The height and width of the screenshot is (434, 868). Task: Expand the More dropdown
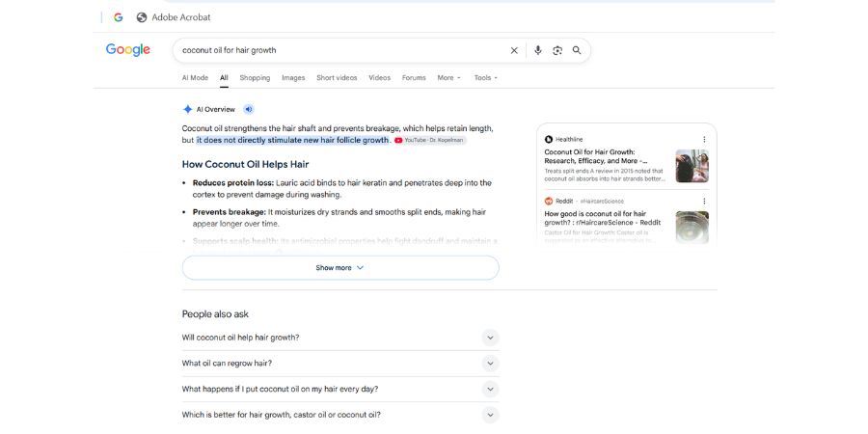pos(448,78)
